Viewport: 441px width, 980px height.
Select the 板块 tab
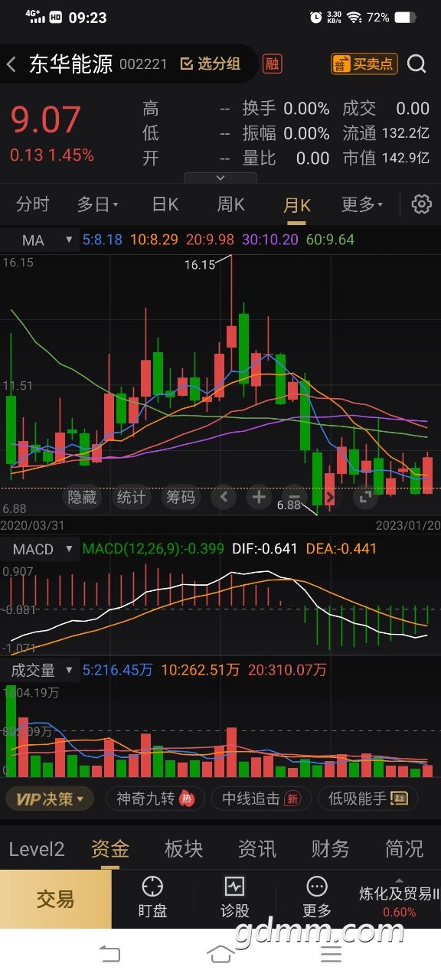click(x=184, y=848)
